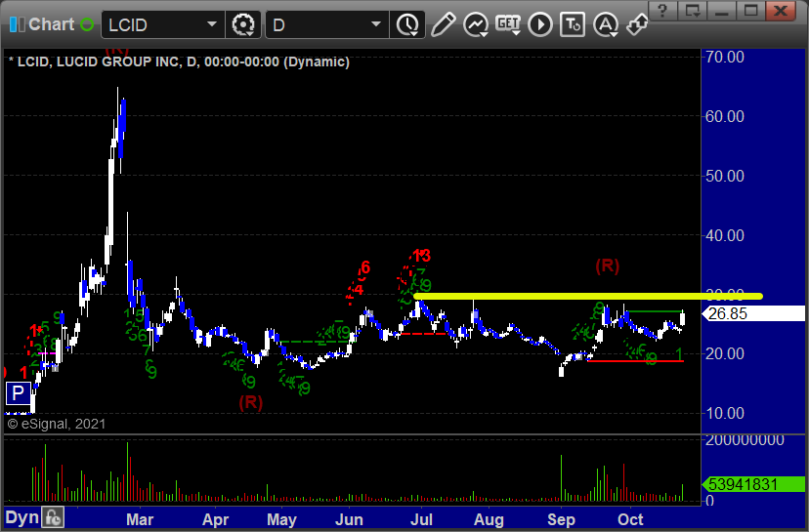Viewport: 809px width, 532px height.
Task: Toggle the green symbol link circle
Action: 87,24
